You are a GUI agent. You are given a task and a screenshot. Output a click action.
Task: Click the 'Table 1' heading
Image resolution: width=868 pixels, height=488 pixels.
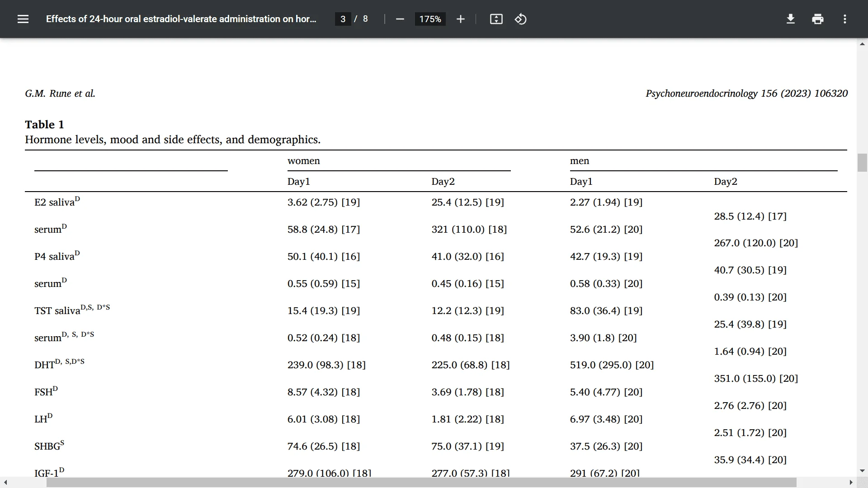[44, 124]
